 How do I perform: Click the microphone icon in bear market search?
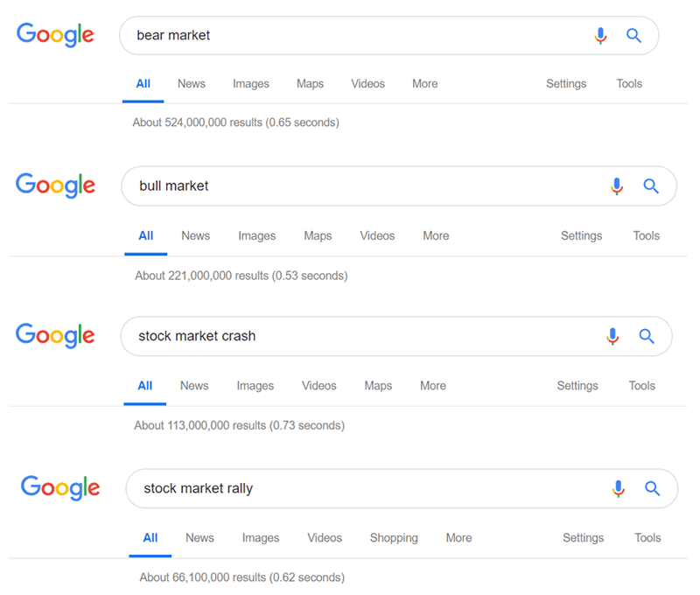(x=600, y=36)
